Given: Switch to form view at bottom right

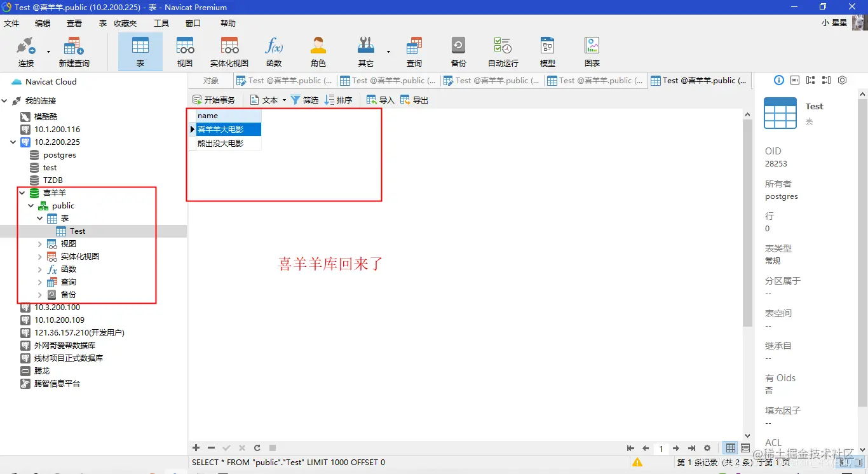Looking at the screenshot, I should pos(745,448).
